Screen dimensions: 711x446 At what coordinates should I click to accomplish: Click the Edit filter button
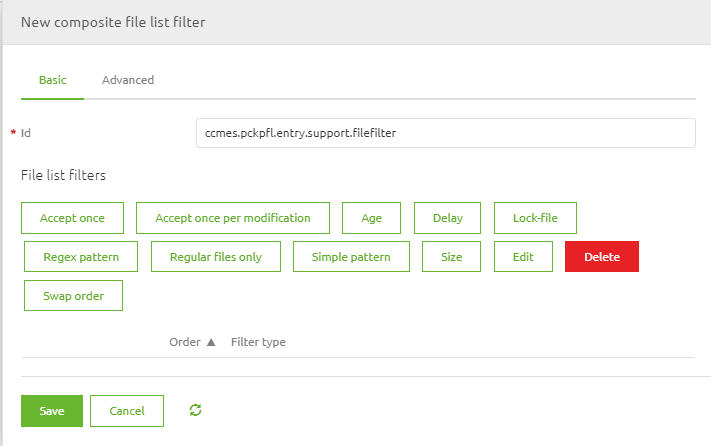tap(523, 257)
